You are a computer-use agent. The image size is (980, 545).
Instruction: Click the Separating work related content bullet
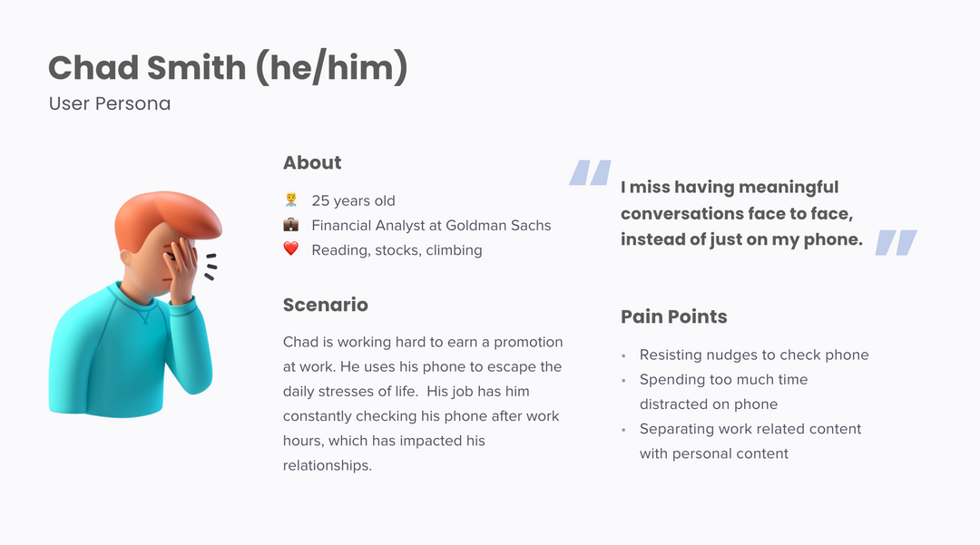coord(750,442)
